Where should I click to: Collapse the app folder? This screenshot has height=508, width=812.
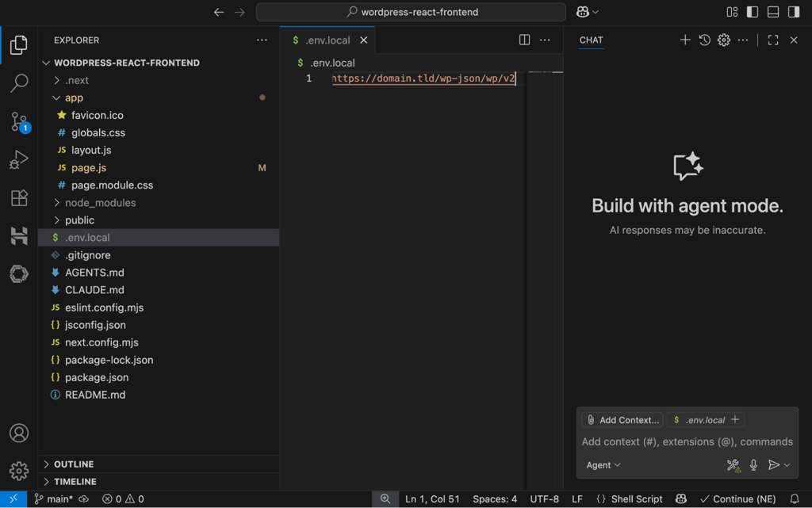159,97
